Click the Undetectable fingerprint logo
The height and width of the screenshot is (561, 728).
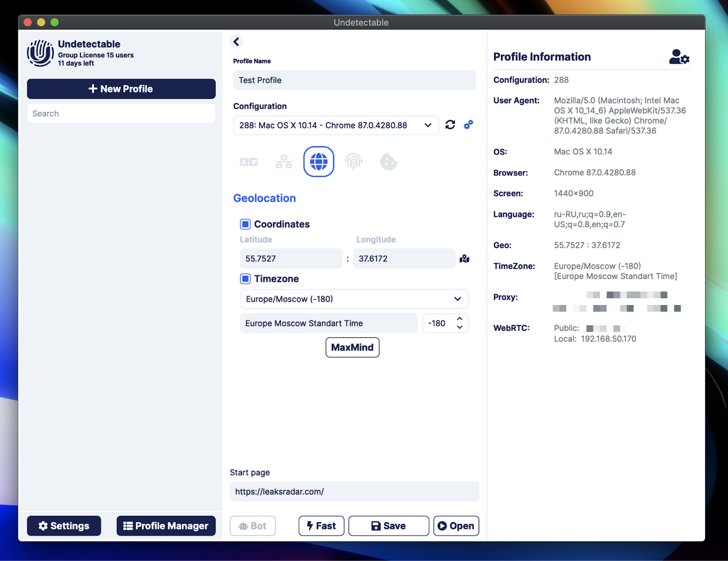pos(40,53)
